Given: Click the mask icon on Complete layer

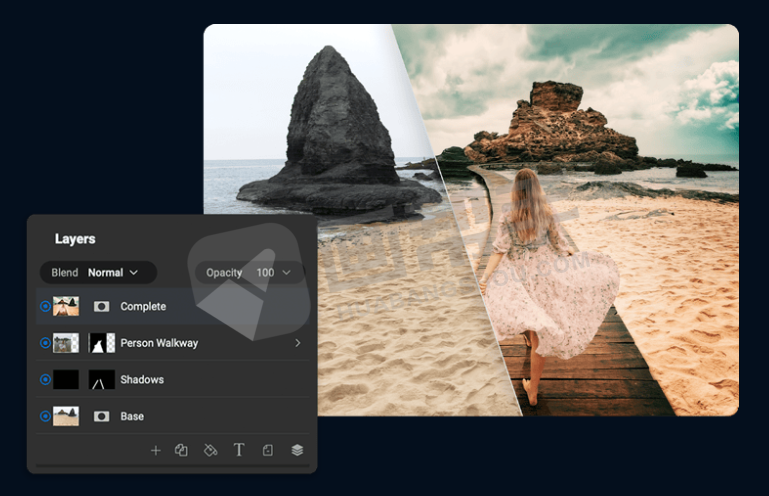Looking at the screenshot, I should [101, 306].
